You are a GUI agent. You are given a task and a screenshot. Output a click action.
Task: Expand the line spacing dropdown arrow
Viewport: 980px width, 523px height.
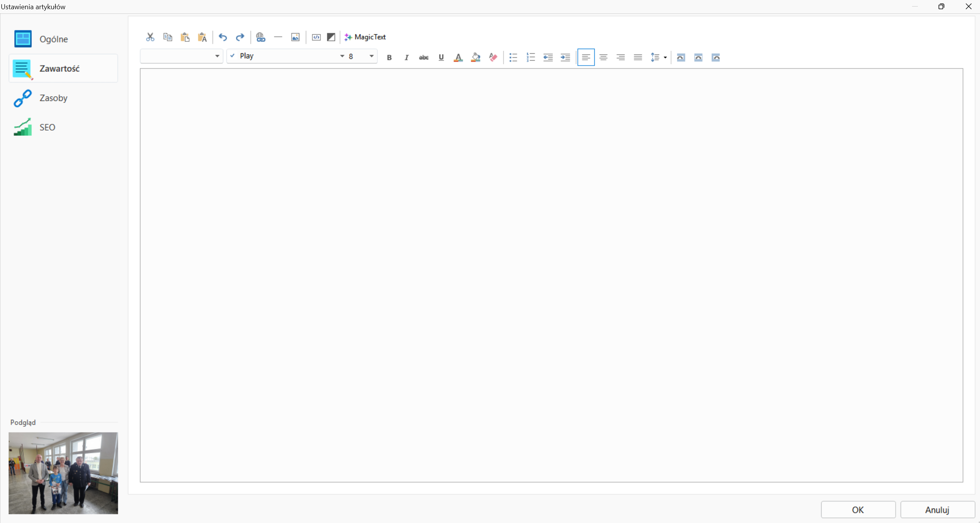[x=665, y=58]
